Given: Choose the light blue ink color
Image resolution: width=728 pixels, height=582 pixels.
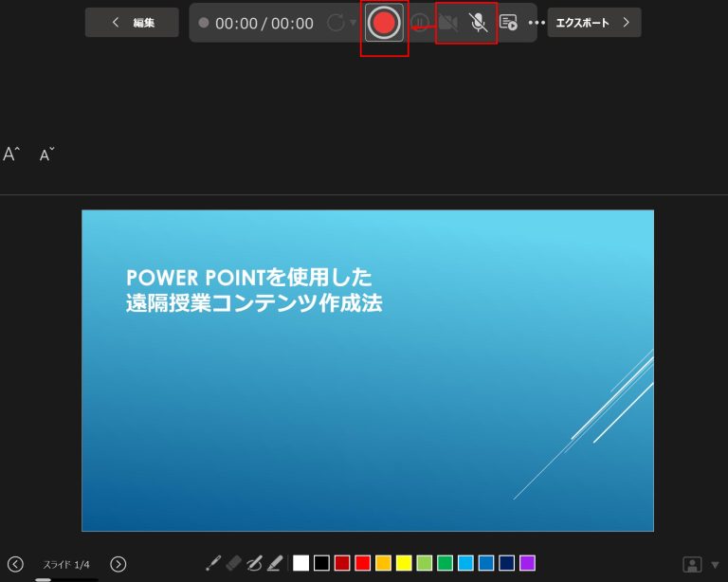Looking at the screenshot, I should (465, 563).
